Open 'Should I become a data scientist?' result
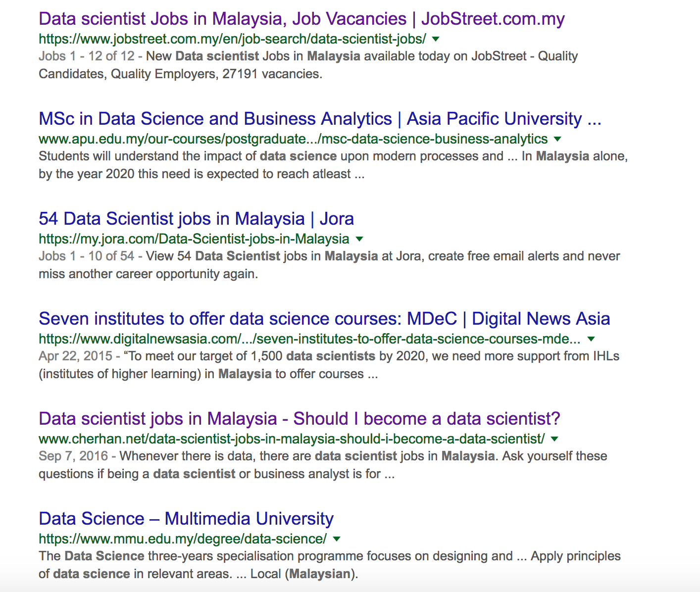This screenshot has width=700, height=592. coord(300,419)
